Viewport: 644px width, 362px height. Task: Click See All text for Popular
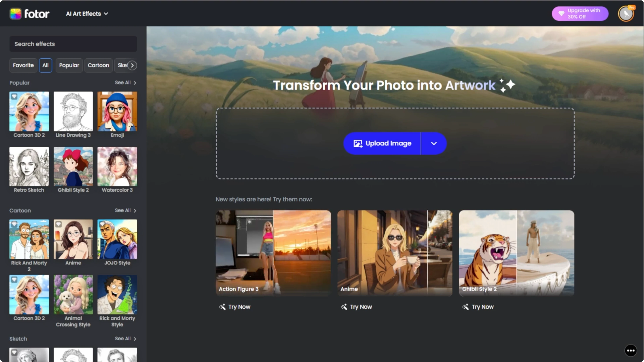[x=122, y=83]
